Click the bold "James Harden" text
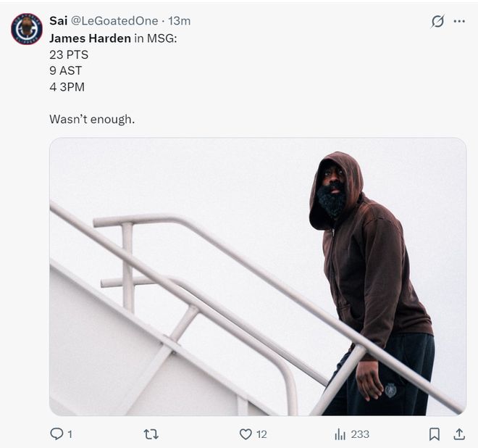 point(90,38)
